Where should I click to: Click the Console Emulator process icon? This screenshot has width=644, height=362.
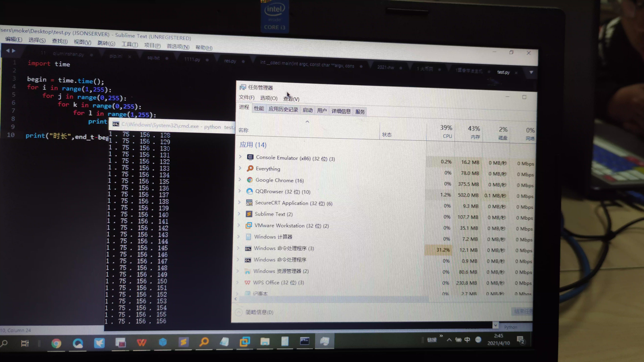(250, 157)
